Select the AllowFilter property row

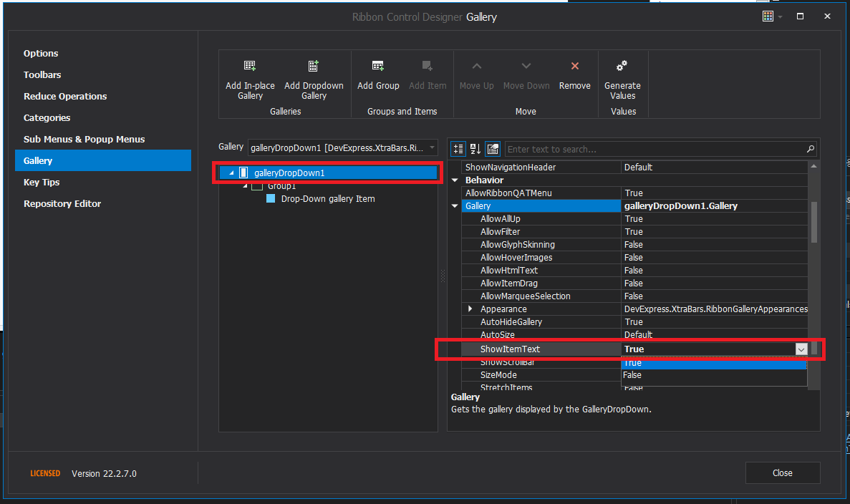634,232
